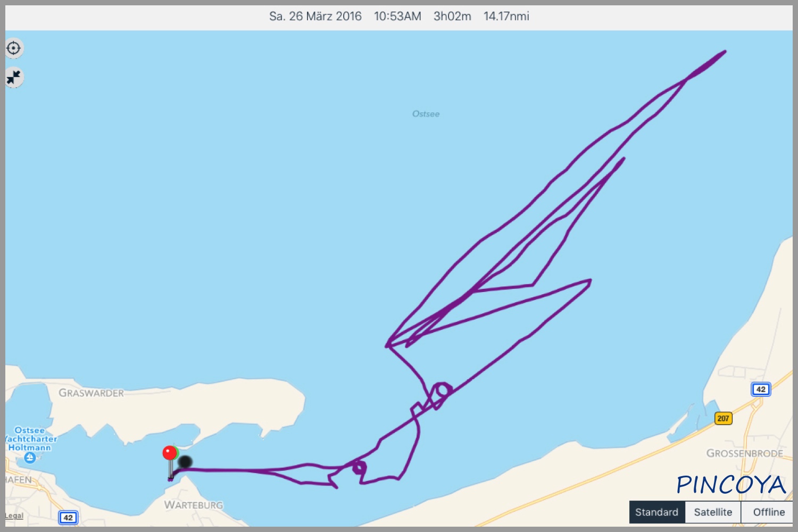Switch to Offline map mode
Image resolution: width=798 pixels, height=532 pixels.
click(768, 512)
